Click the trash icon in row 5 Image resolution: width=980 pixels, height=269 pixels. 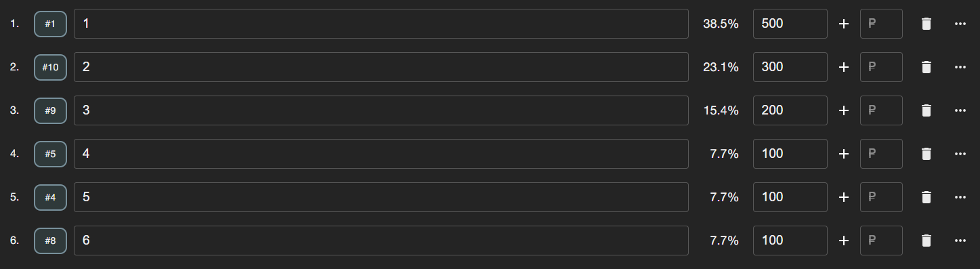pyautogui.click(x=926, y=197)
